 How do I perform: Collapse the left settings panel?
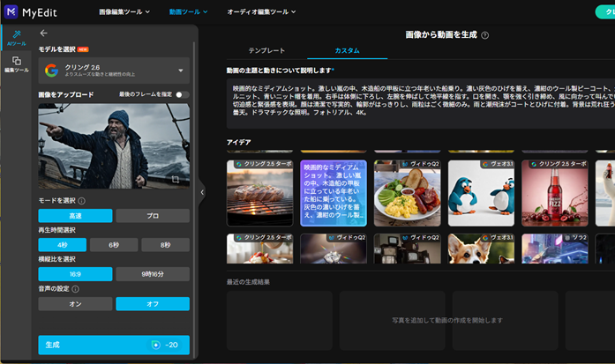tap(202, 192)
